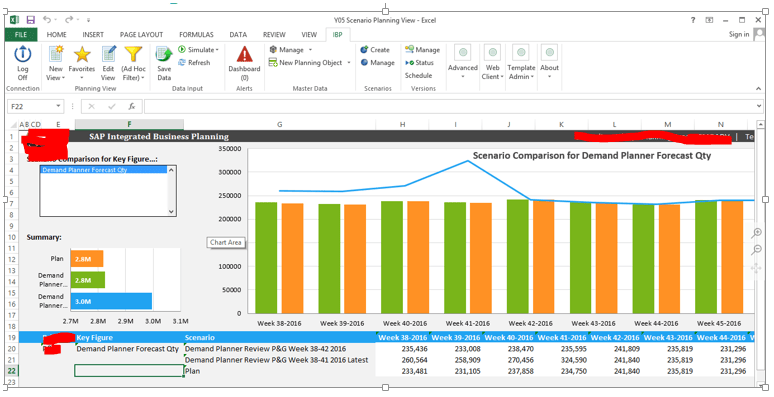Switch to the PAGE LAYOUT tab
Image resolution: width=774 pixels, height=397 pixels.
tap(141, 35)
